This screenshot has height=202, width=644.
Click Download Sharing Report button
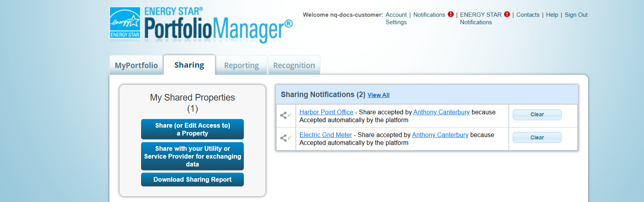[192, 180]
